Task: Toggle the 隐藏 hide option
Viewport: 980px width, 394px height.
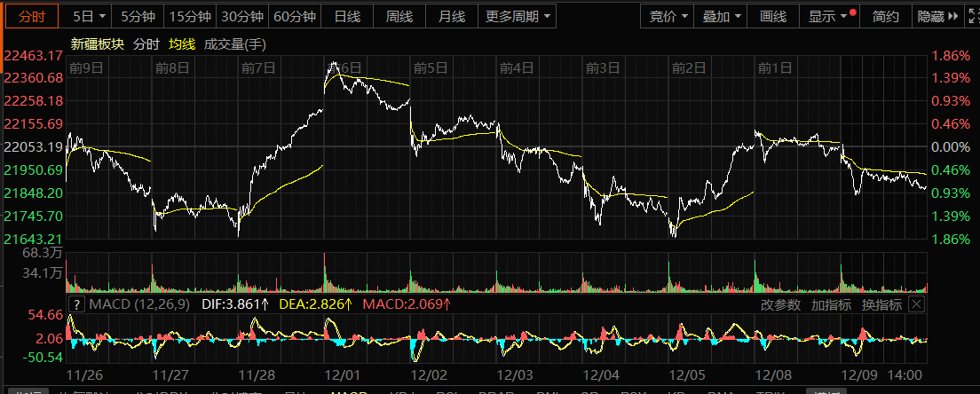Action: [929, 17]
